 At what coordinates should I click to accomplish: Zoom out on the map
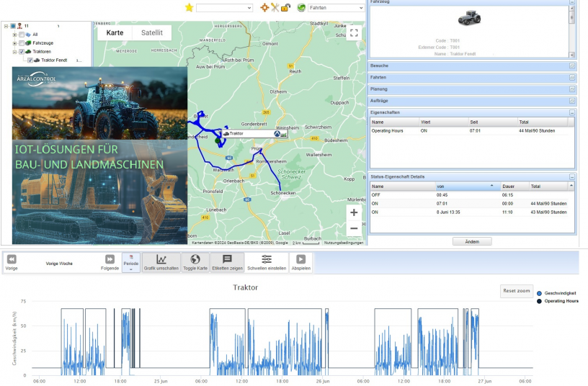(x=354, y=228)
